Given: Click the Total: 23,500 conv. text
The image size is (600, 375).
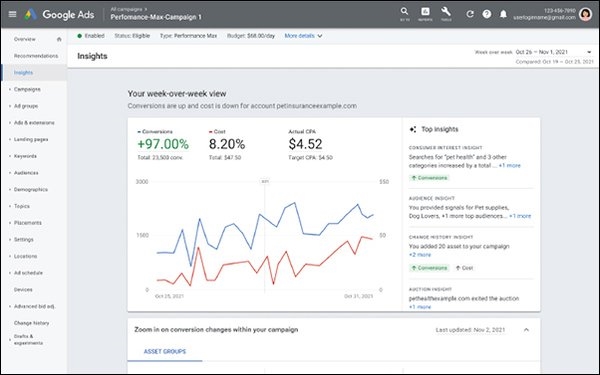Looking at the screenshot, I should tap(160, 158).
